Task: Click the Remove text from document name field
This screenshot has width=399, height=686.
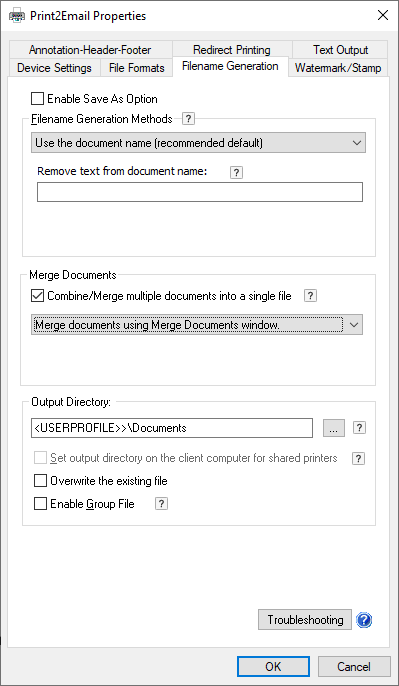Action: click(x=200, y=192)
